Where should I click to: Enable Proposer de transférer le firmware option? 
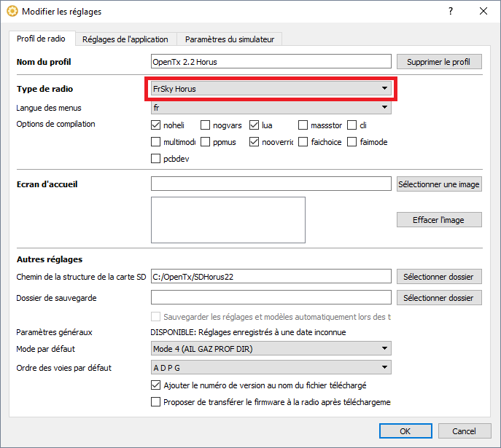tap(155, 401)
